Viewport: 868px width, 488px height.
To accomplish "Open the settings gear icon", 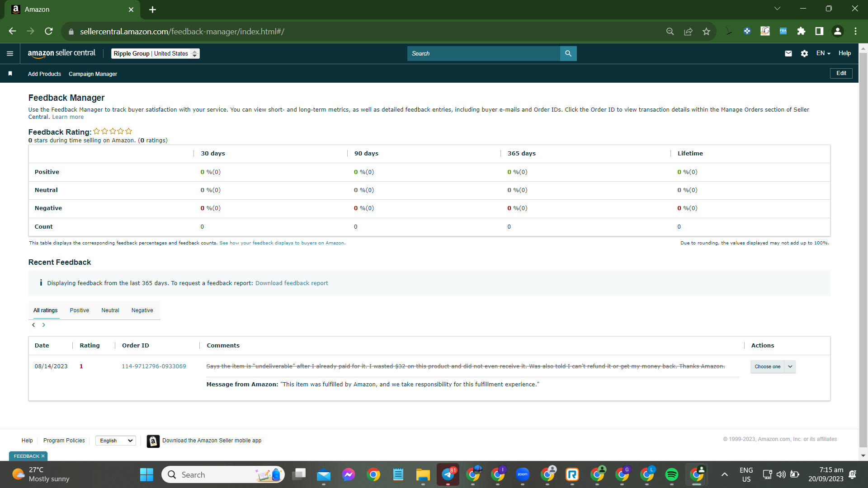I will [804, 53].
